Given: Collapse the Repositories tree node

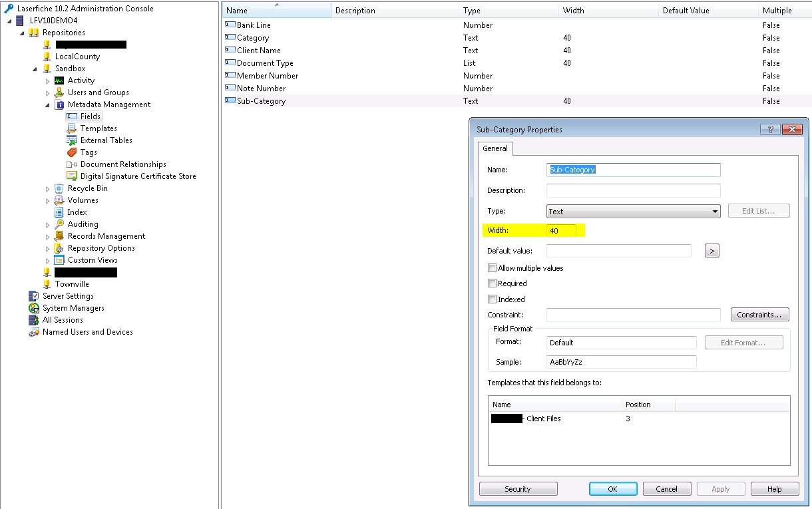Looking at the screenshot, I should click(x=22, y=33).
